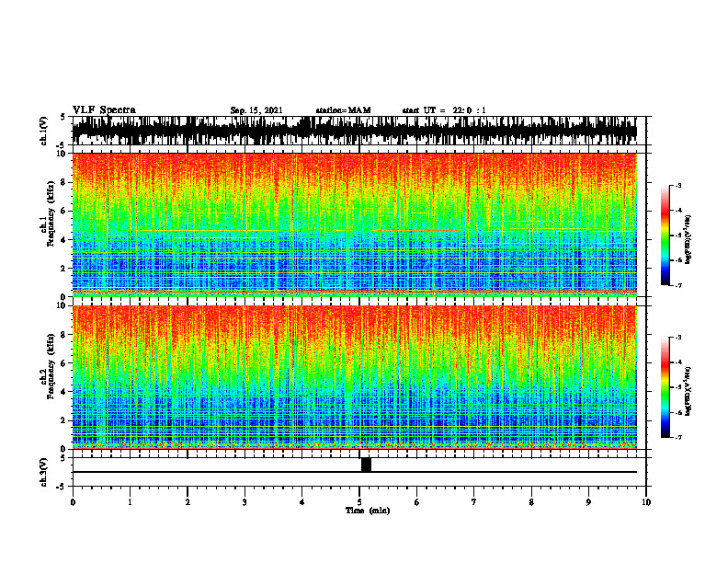Click the "5" tick on ch.1(V) axis
Image resolution: width=728 pixels, height=563 pixels.
63,118
